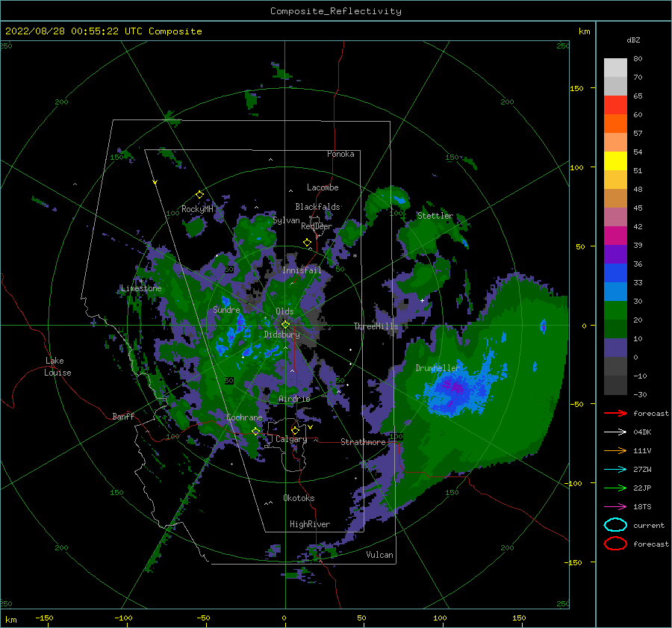The image size is (672, 628).
Task: Click the 51 dBZ yellow color swatch
Action: tap(615, 161)
